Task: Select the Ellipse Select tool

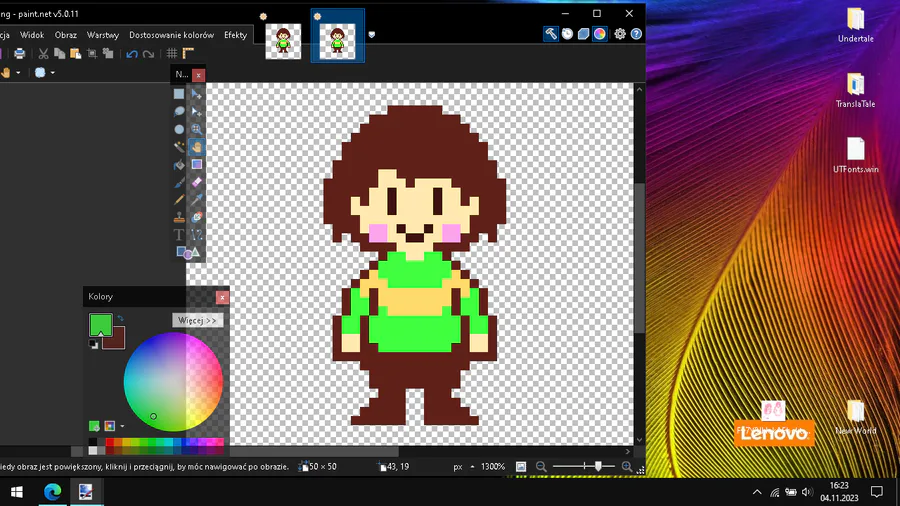Action: pyautogui.click(x=179, y=130)
